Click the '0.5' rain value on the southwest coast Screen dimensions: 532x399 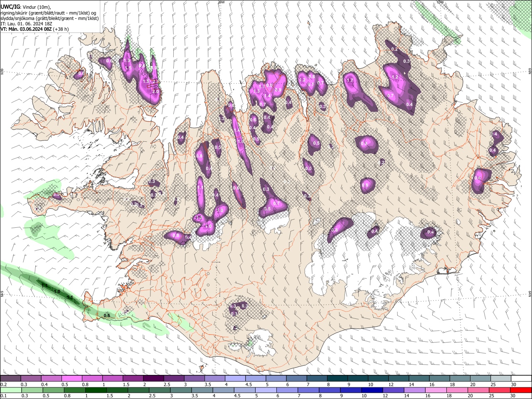(x=107, y=315)
